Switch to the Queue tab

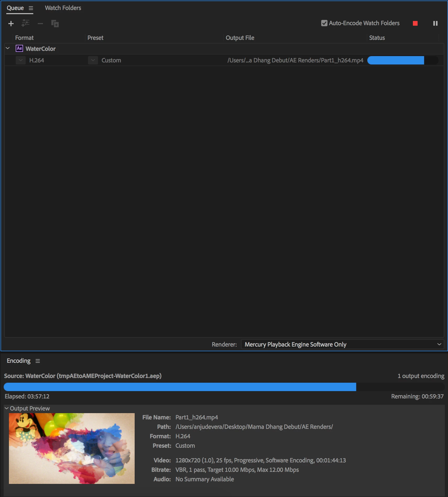click(x=15, y=8)
